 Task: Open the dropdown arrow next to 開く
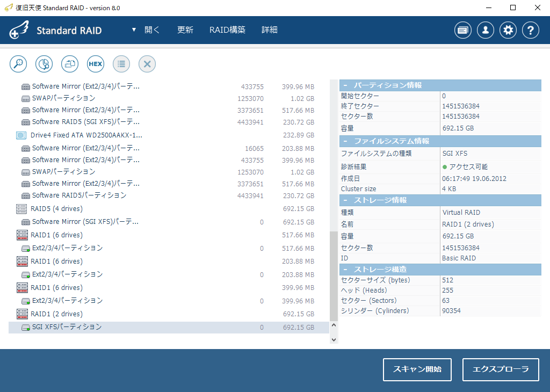(x=134, y=30)
